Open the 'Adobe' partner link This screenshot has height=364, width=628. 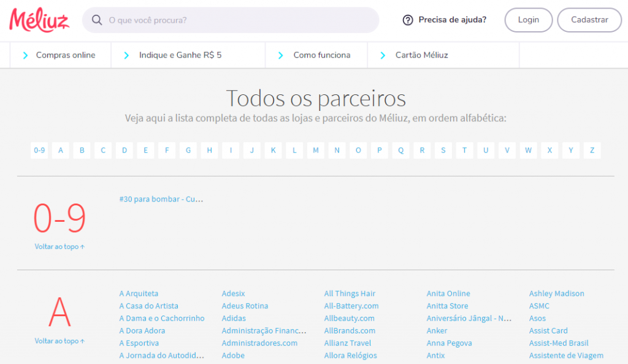pos(233,355)
